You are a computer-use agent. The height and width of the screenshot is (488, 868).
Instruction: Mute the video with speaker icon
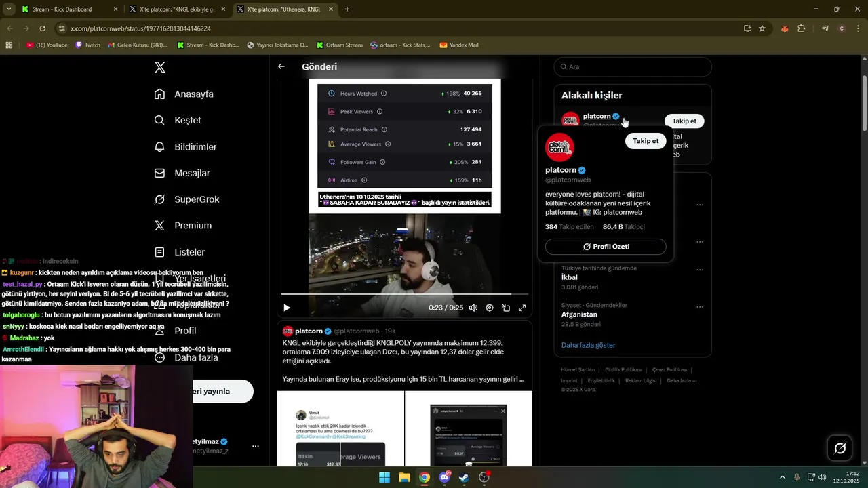point(473,308)
